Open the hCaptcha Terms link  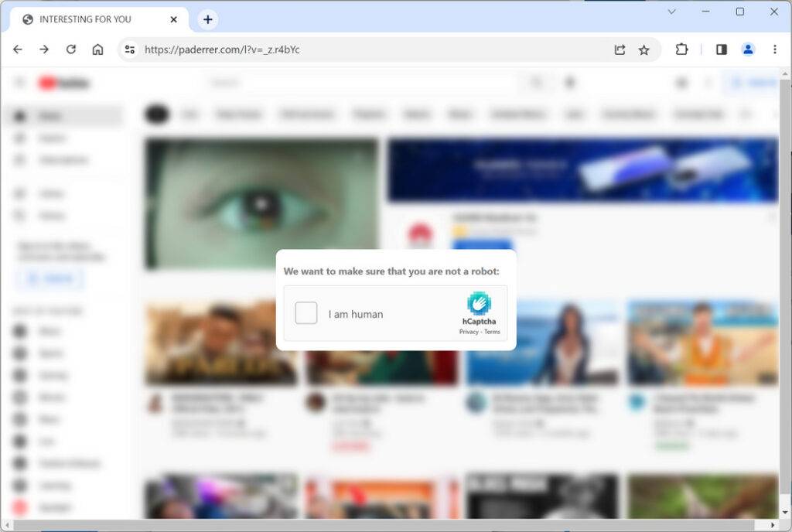[x=492, y=331]
